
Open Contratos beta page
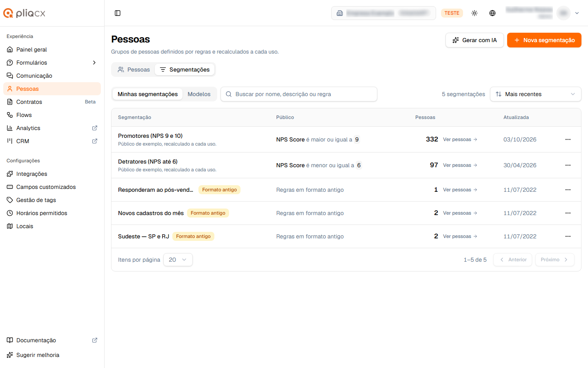tap(52, 102)
